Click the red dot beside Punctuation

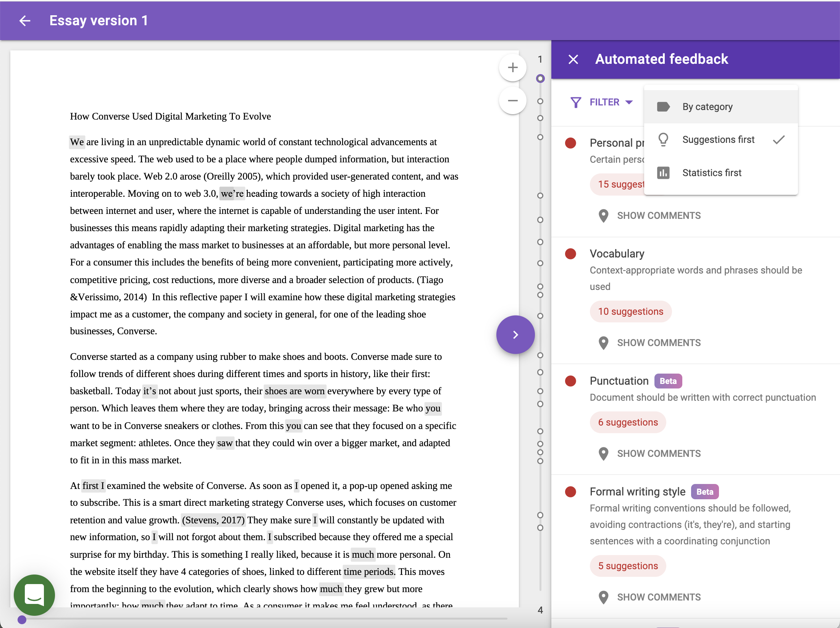point(570,381)
